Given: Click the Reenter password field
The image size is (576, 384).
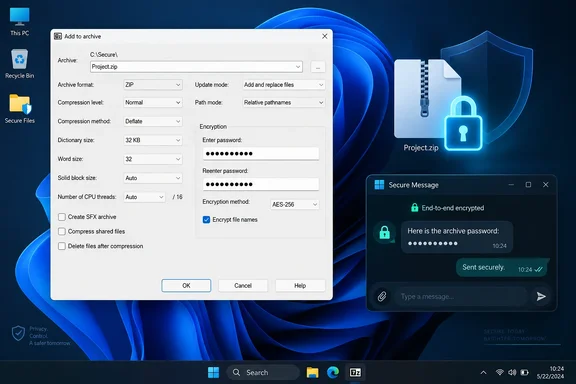Looking at the screenshot, I should (x=260, y=184).
